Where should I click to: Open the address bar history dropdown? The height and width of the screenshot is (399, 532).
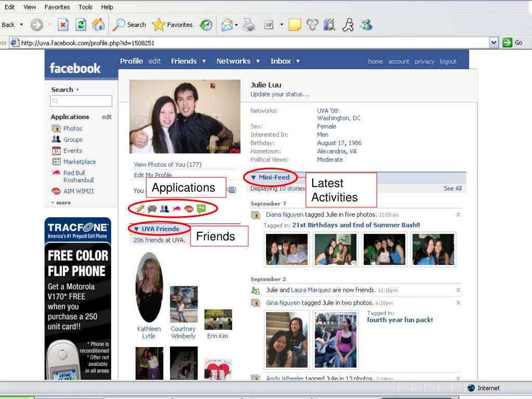click(x=494, y=43)
